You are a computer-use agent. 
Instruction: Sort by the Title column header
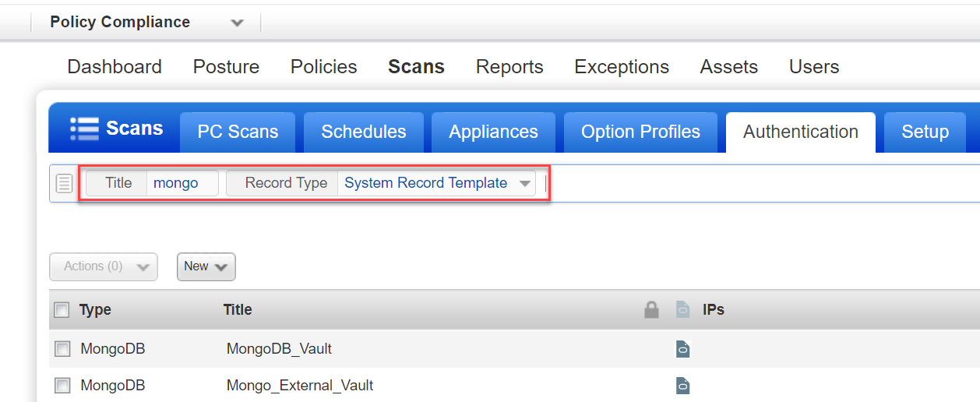tap(238, 310)
